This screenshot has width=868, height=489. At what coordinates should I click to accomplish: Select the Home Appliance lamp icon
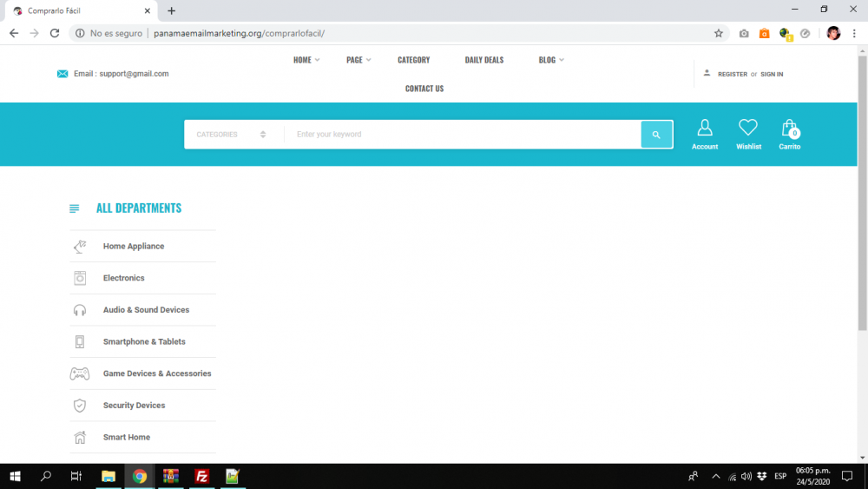tap(80, 247)
